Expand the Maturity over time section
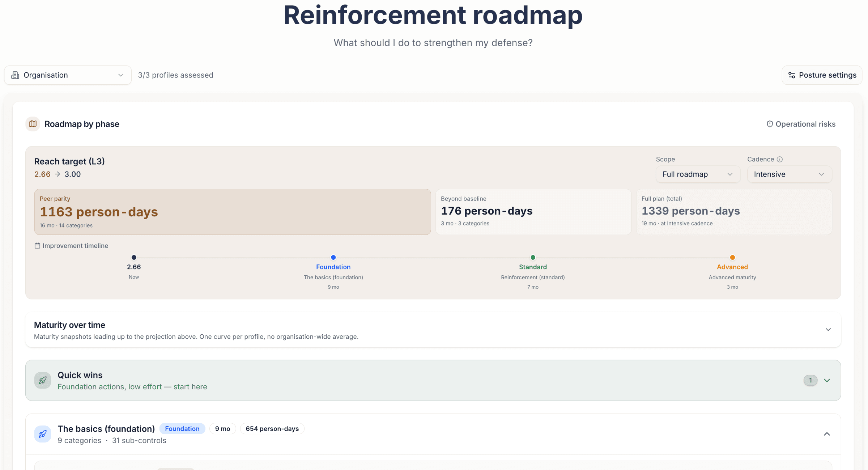Viewport: 868px width, 470px height. pos(828,329)
